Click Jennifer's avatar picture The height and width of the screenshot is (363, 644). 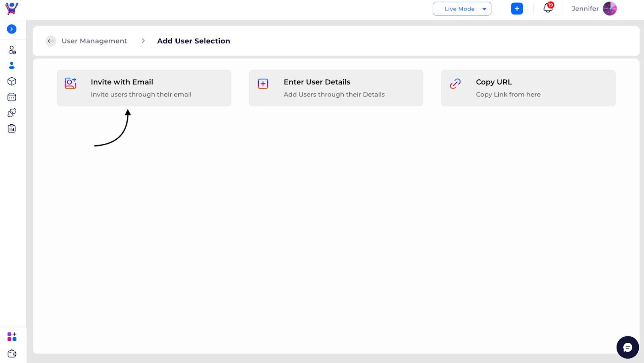[x=609, y=8]
